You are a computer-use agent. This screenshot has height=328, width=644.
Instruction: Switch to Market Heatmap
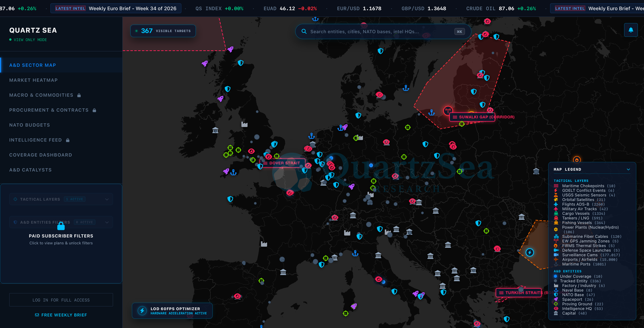[61, 80]
